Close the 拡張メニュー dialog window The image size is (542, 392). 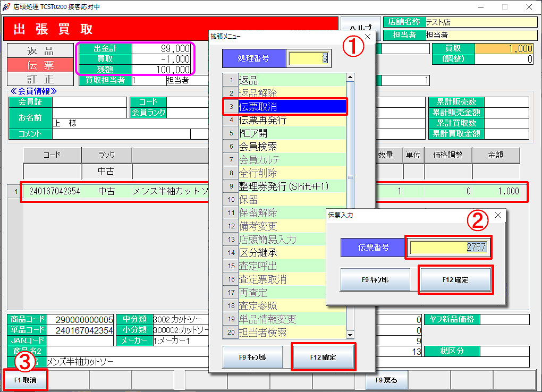[368, 37]
